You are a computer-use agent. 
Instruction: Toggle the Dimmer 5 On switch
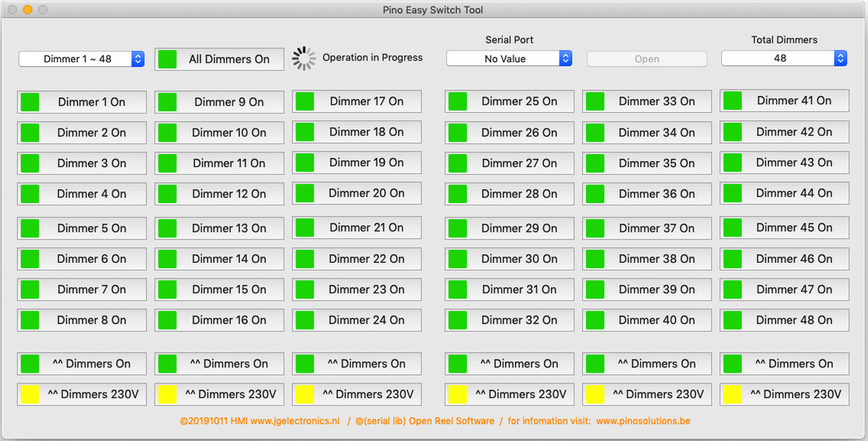(82, 228)
